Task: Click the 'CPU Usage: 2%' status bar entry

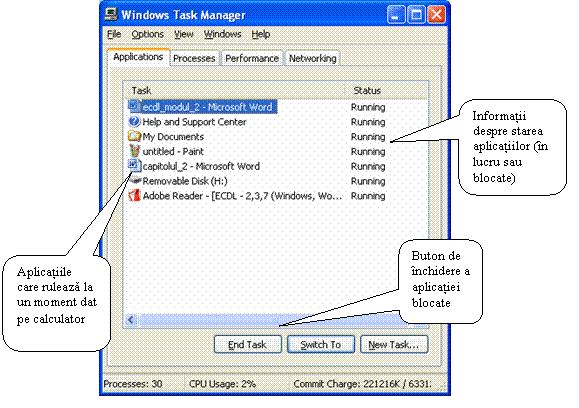Action: tap(222, 384)
